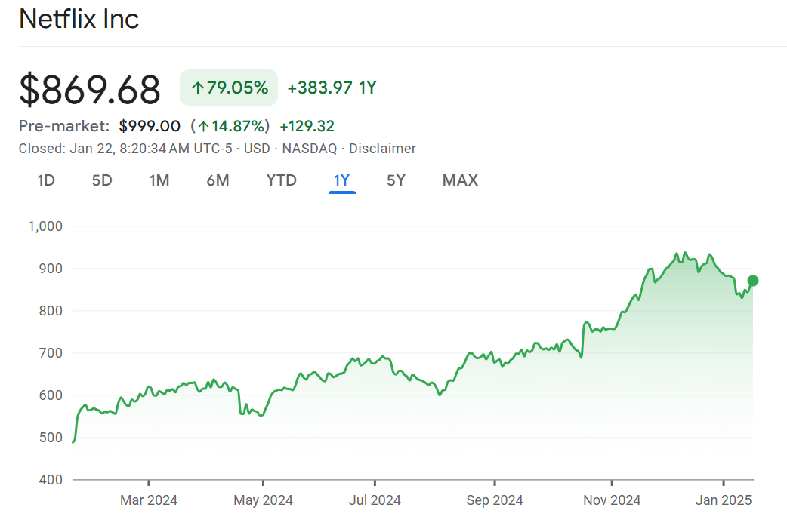
Task: Click the green 79.05% change badge
Action: [229, 88]
